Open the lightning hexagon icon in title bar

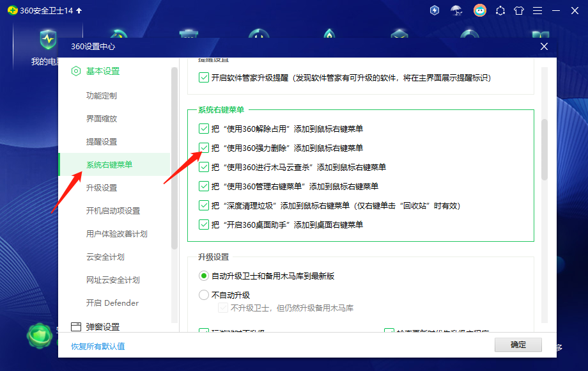coord(434,10)
